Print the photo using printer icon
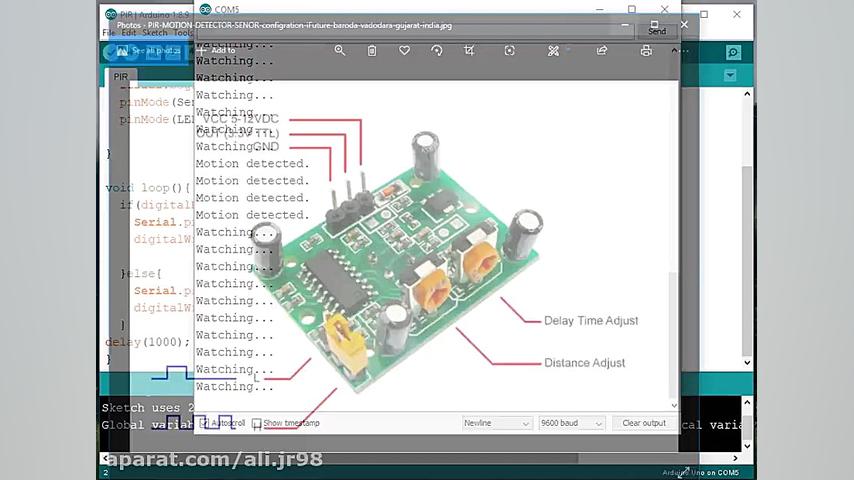Image resolution: width=854 pixels, height=480 pixels. 646,51
